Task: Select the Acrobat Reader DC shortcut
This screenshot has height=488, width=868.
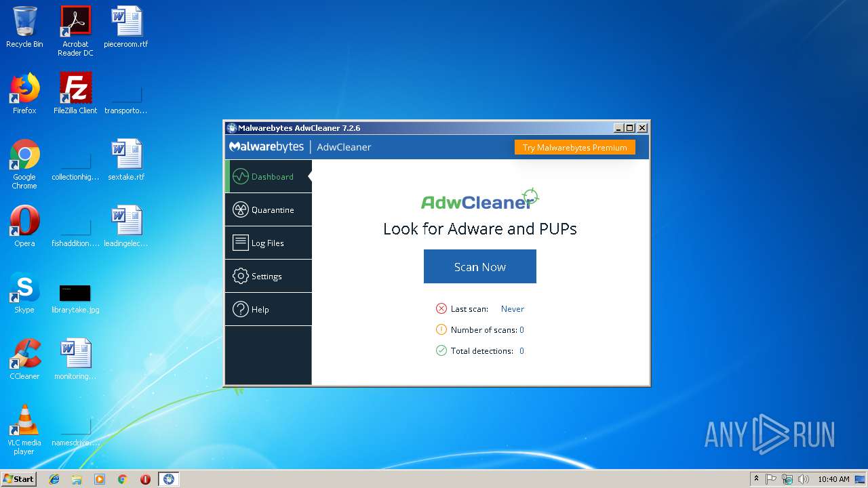Action: coord(75,31)
